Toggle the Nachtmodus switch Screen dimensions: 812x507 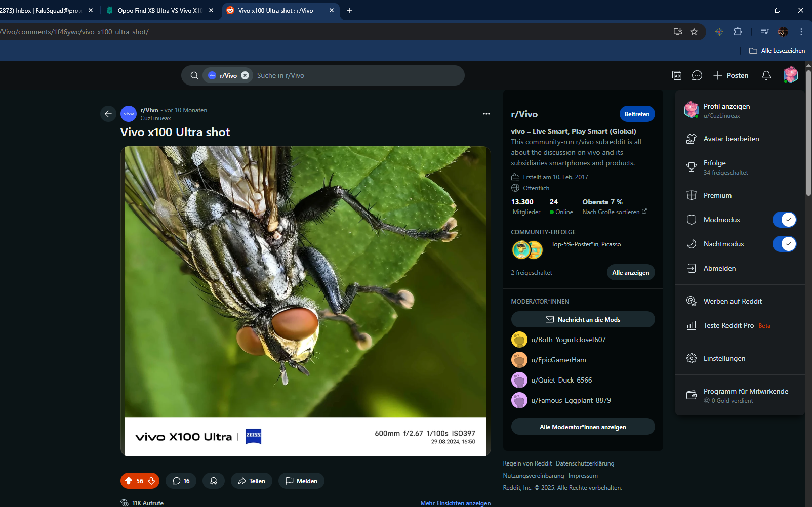tap(784, 244)
